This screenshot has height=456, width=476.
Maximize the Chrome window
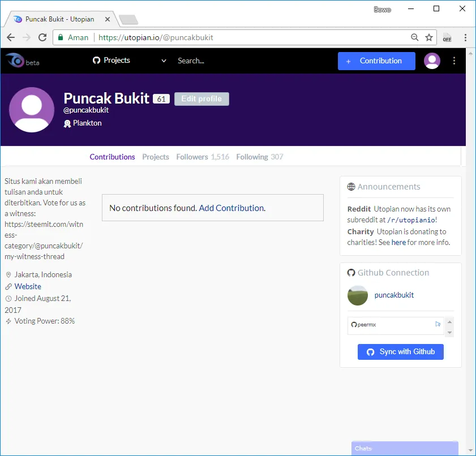point(436,9)
